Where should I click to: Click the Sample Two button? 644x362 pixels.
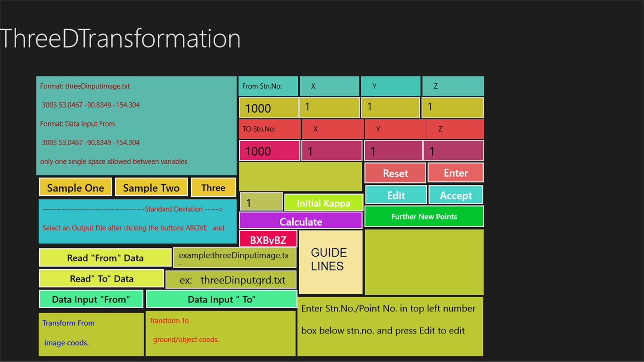[151, 187]
